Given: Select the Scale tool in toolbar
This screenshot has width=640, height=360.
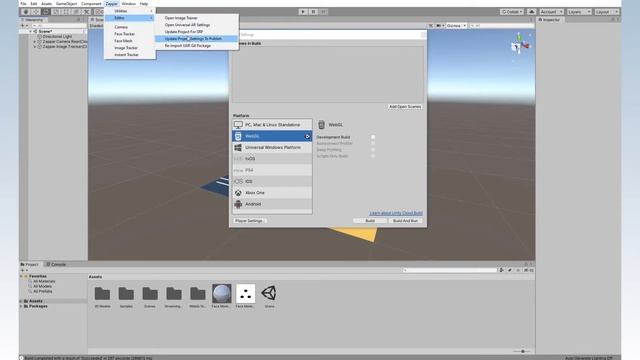Looking at the screenshot, I should (x=56, y=12).
